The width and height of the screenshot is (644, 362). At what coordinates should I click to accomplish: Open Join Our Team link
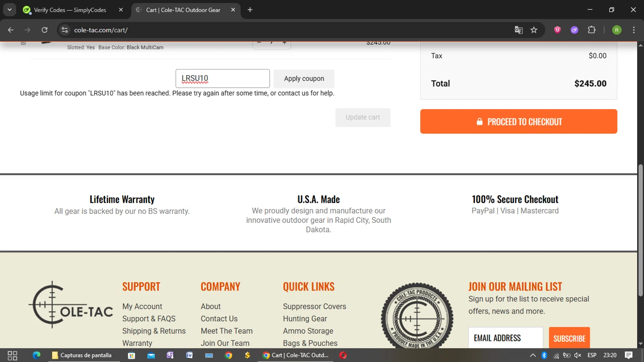pos(225,343)
